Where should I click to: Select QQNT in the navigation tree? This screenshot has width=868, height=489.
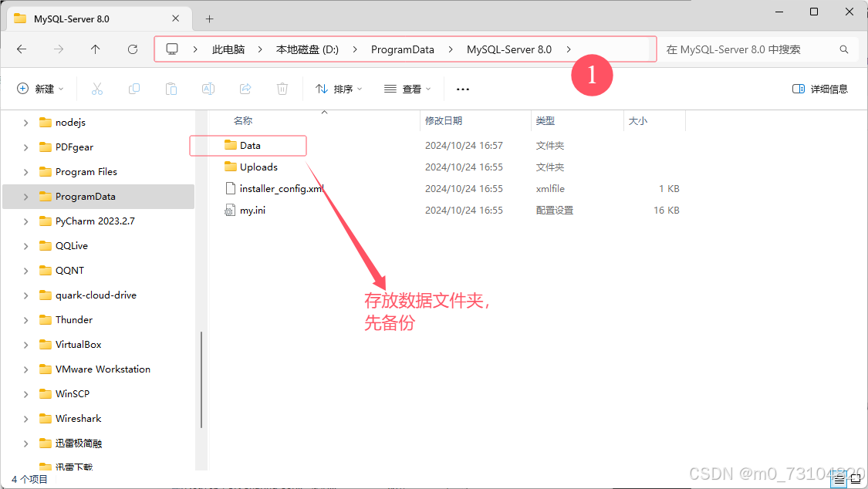pyautogui.click(x=69, y=271)
